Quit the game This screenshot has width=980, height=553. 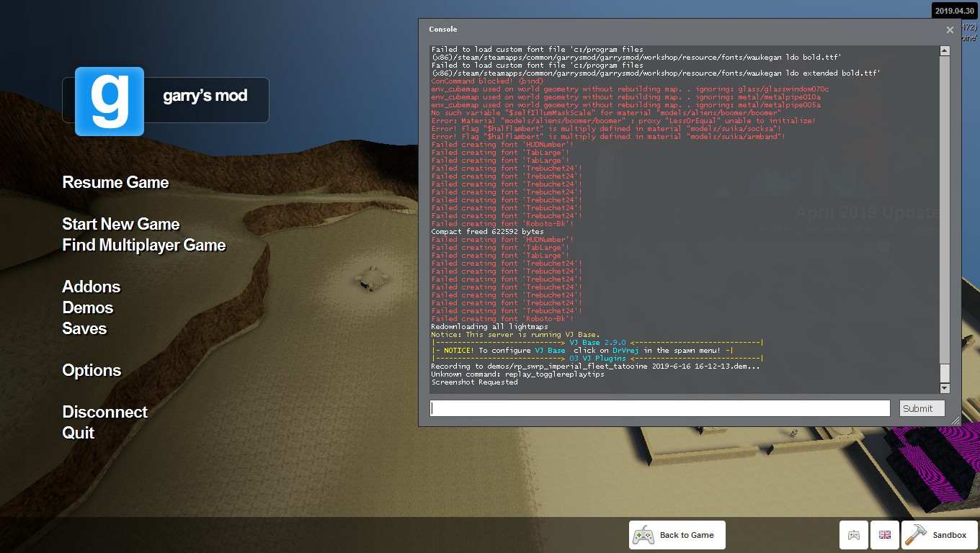click(x=78, y=433)
